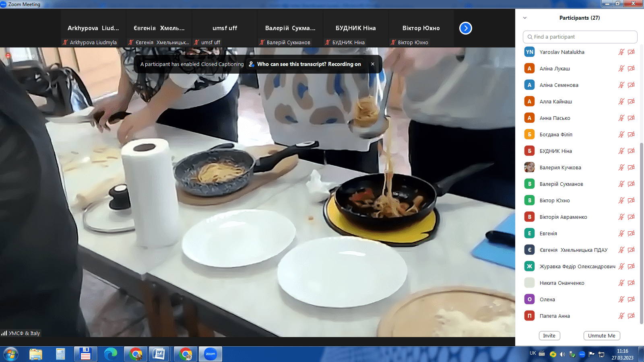Click in the Find a participant field
This screenshot has width=644, height=362.
(x=584, y=37)
